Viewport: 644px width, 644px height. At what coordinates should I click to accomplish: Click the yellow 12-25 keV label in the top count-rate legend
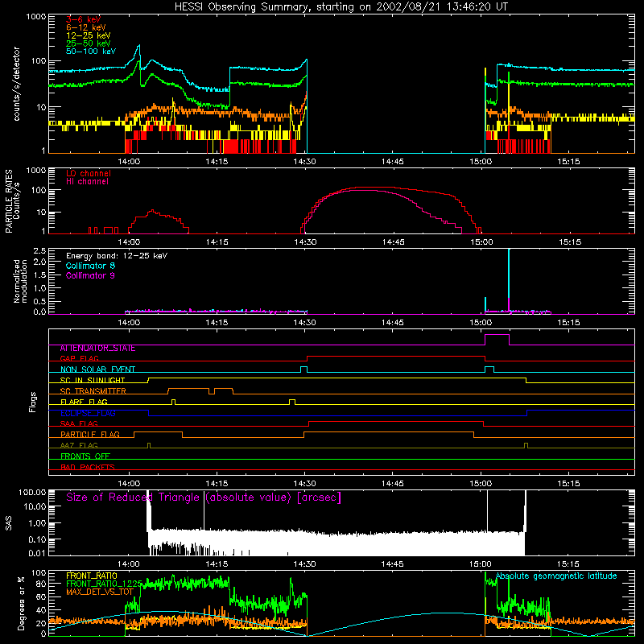point(89,35)
